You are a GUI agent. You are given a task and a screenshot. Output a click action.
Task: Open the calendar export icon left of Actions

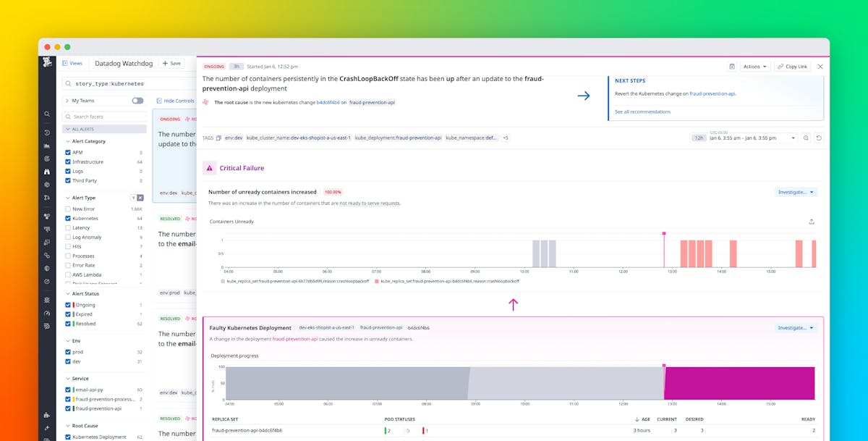(731, 66)
